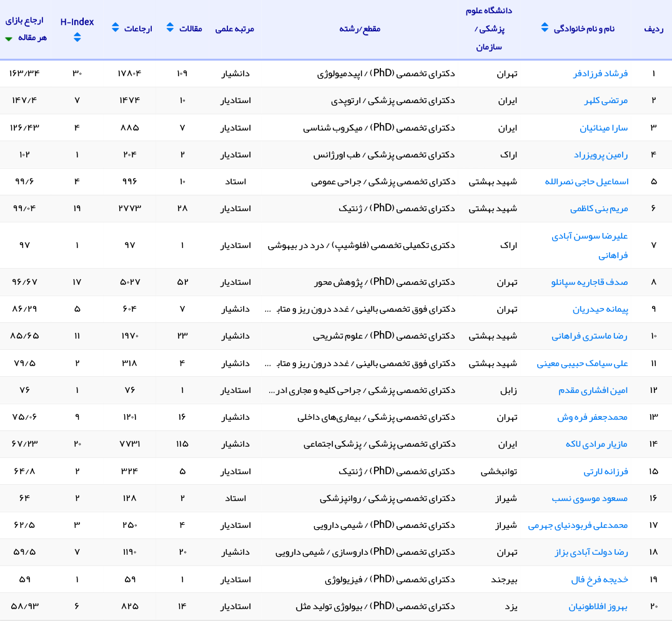Viewport: 672px width, 621px height.
Task: Click the ارجاعات column header
Action: click(x=138, y=29)
